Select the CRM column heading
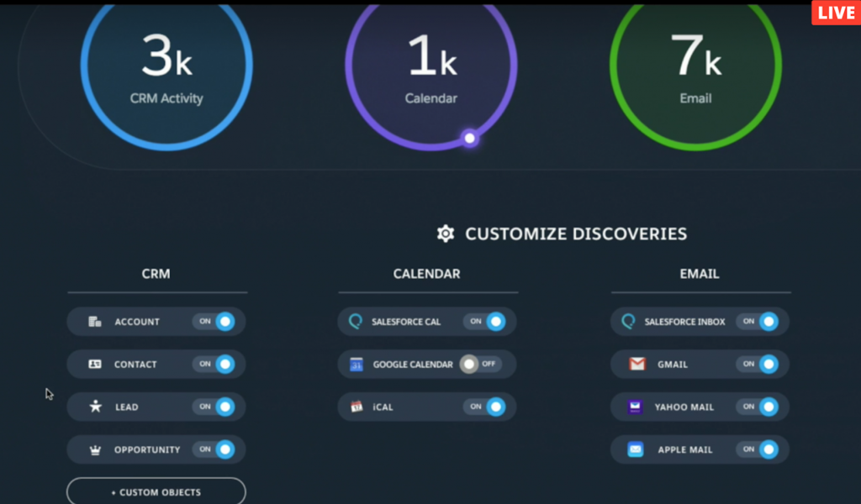Image resolution: width=861 pixels, height=504 pixels. click(156, 274)
